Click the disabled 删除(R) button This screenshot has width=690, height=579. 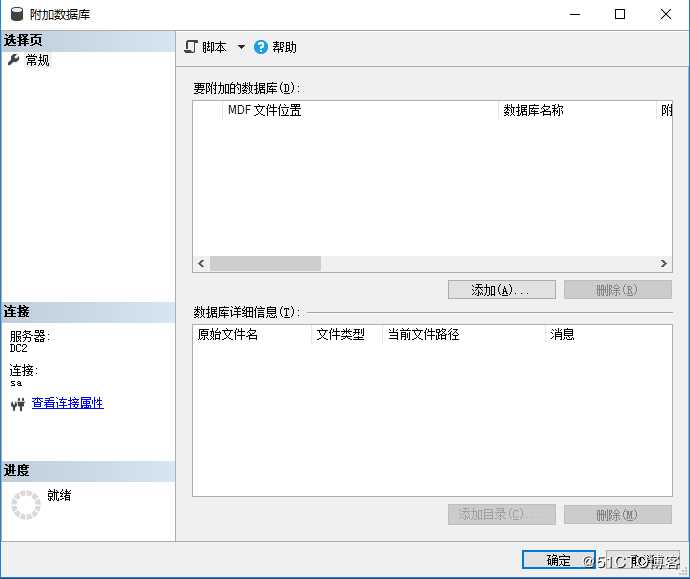point(618,290)
